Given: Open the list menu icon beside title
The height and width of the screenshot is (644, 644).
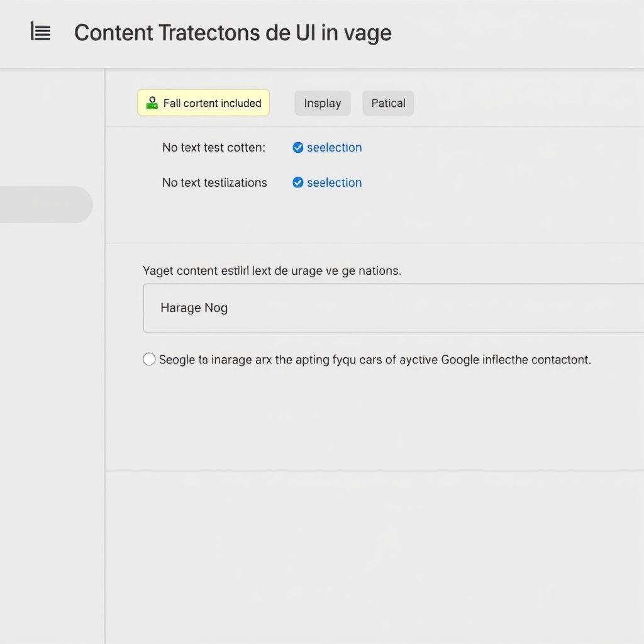Looking at the screenshot, I should pos(41,31).
